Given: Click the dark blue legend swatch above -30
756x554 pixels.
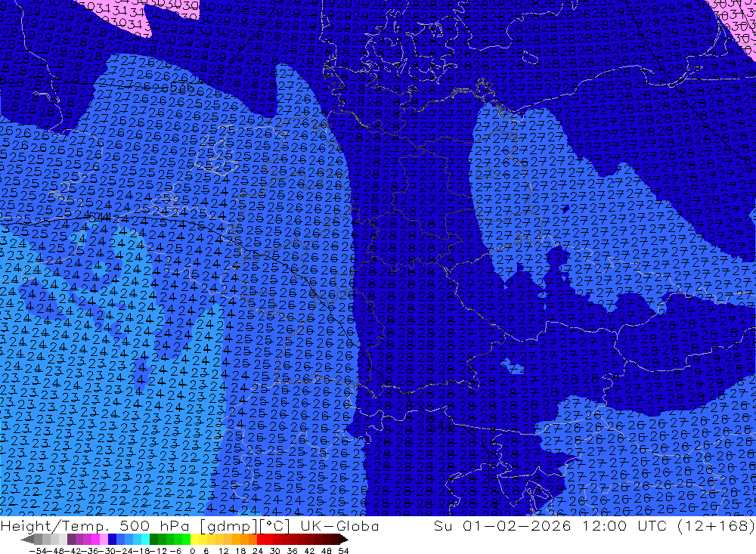Looking at the screenshot, I should [112, 539].
